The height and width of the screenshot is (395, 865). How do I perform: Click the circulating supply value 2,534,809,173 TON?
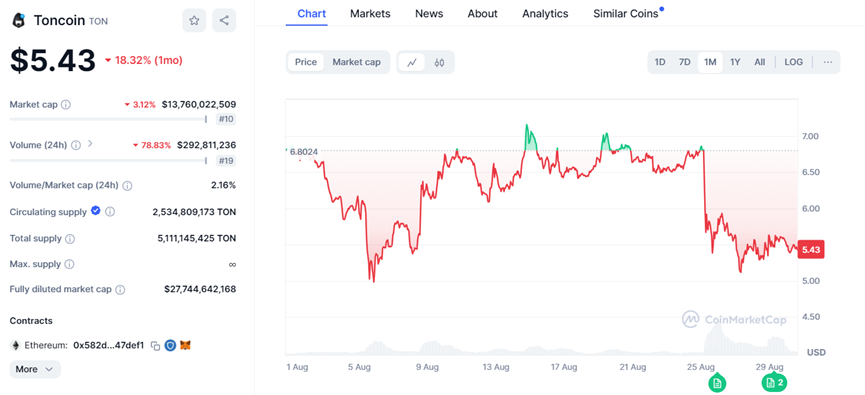[x=194, y=212]
